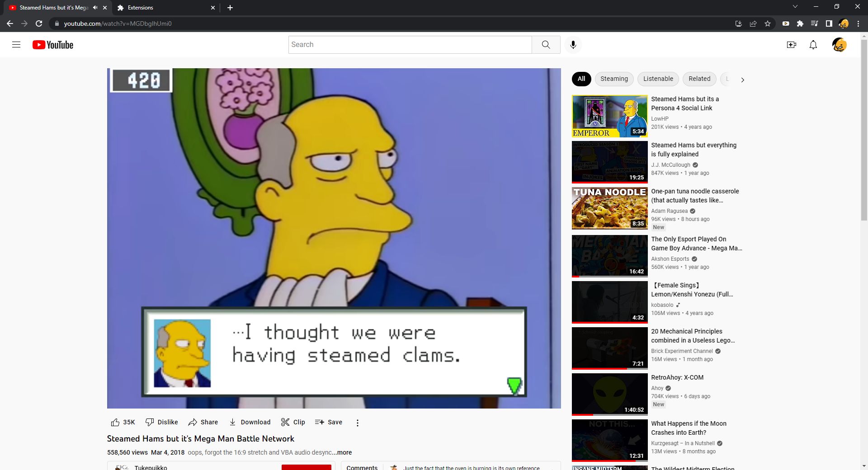The height and width of the screenshot is (470, 868).
Task: Open new browser tab
Action: point(230,8)
